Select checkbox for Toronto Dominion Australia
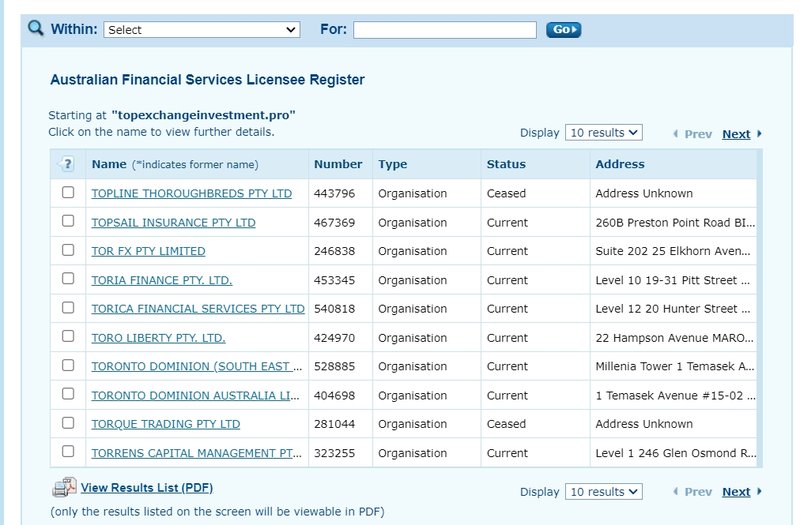The width and height of the screenshot is (800, 525). click(68, 394)
